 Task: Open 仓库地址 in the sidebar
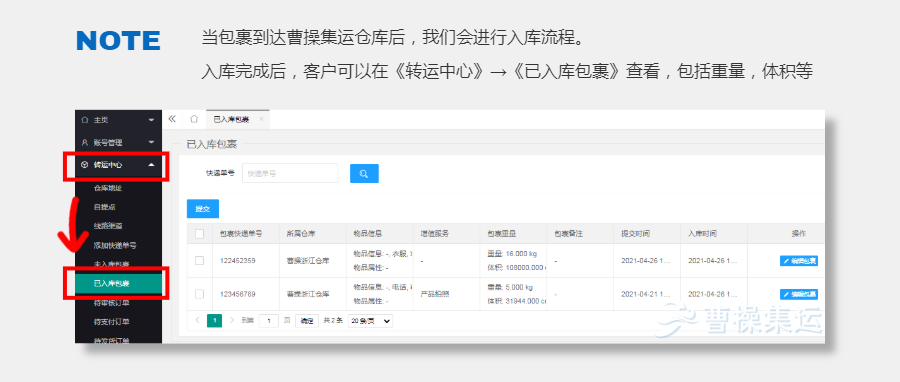(108, 188)
